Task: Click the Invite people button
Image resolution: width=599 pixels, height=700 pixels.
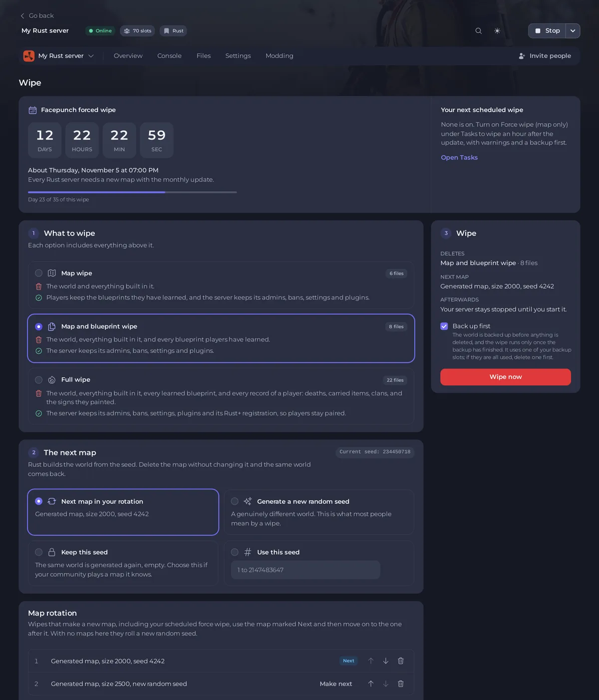Action: [545, 56]
